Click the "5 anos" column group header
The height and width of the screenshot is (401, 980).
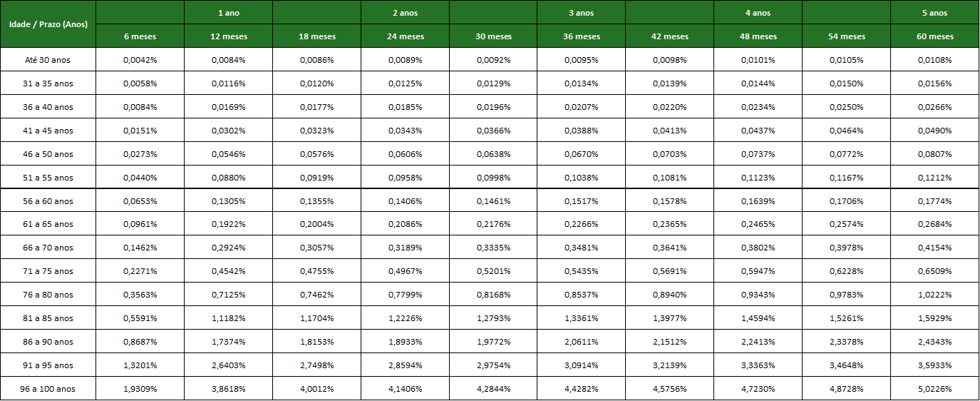point(935,13)
